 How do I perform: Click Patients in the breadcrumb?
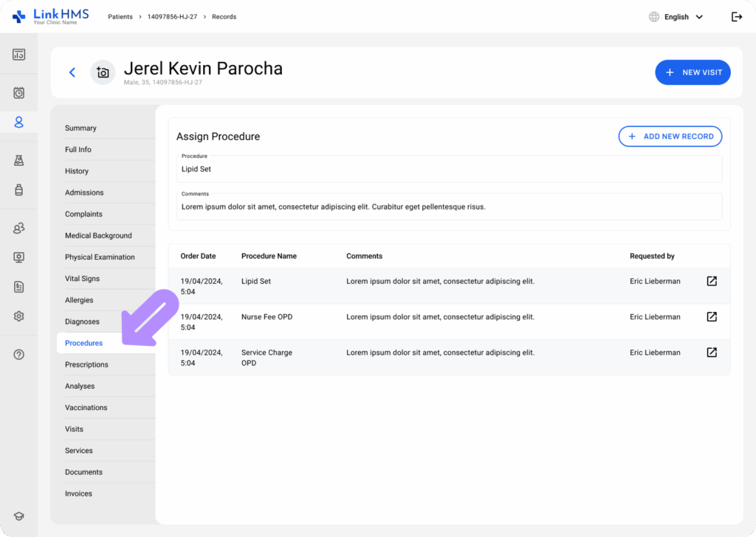pyautogui.click(x=120, y=17)
